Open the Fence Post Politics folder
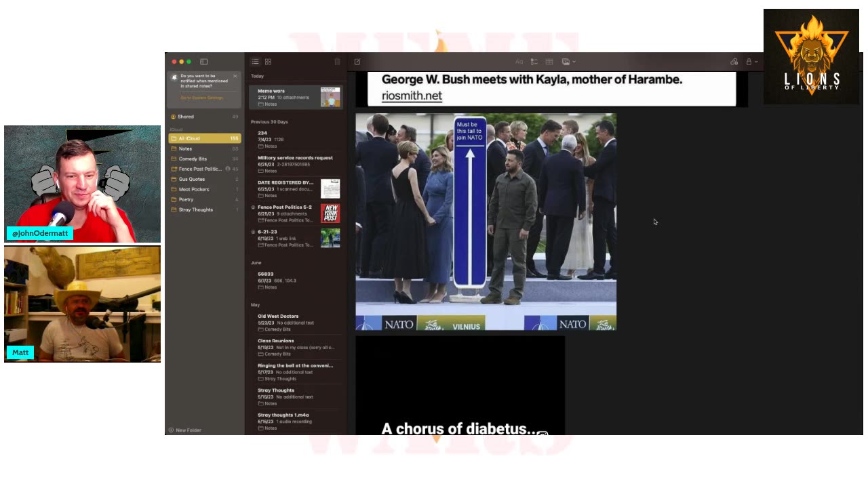The image size is (868, 488). click(x=204, y=169)
